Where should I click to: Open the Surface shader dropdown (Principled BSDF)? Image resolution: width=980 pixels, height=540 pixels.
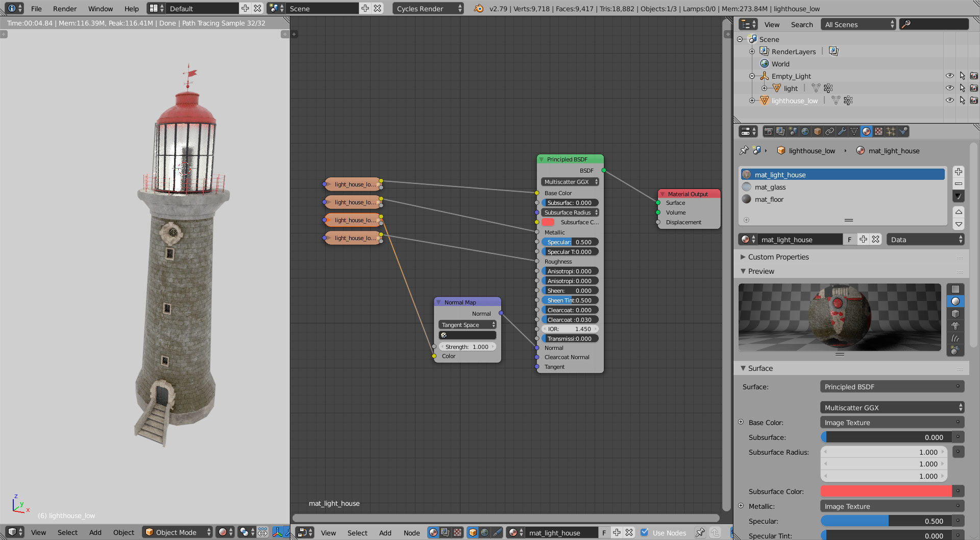coord(892,387)
